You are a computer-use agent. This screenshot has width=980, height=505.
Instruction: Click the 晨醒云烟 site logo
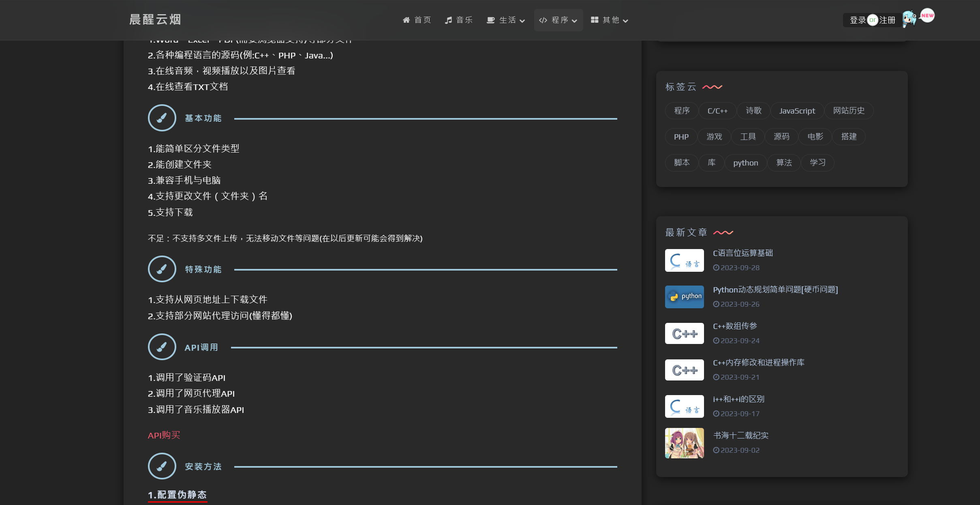point(155,19)
